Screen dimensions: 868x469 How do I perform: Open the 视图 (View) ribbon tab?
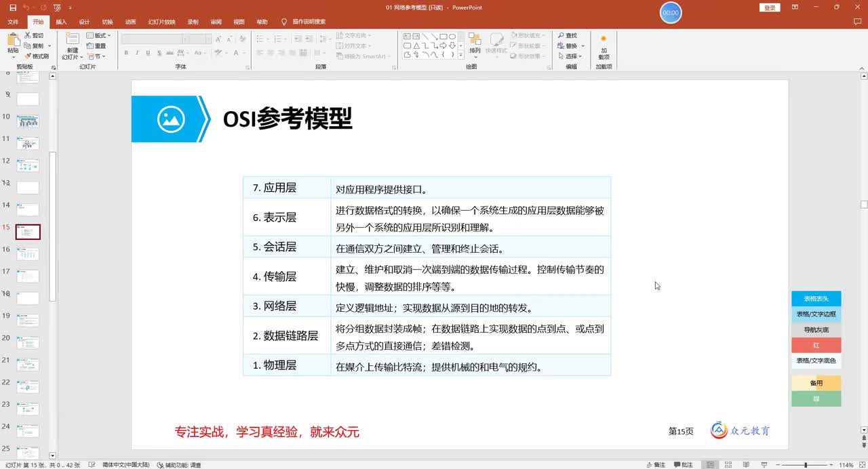(239, 22)
